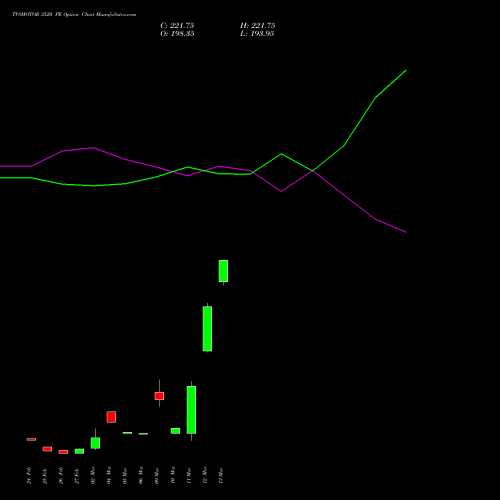Image resolution: width=500 pixels, height=500 pixels.
Task: Select the open value O: 198.35
Action: pyautogui.click(x=177, y=34)
